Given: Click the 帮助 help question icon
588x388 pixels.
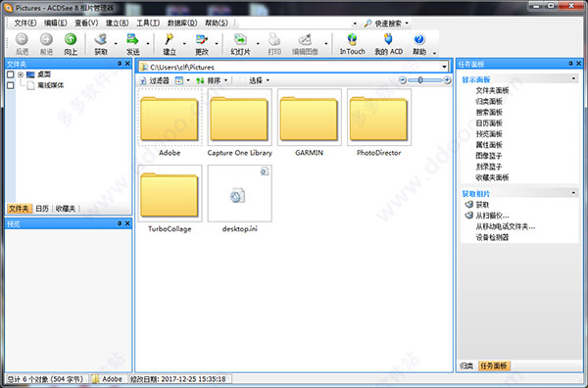Looking at the screenshot, I should click(x=419, y=39).
